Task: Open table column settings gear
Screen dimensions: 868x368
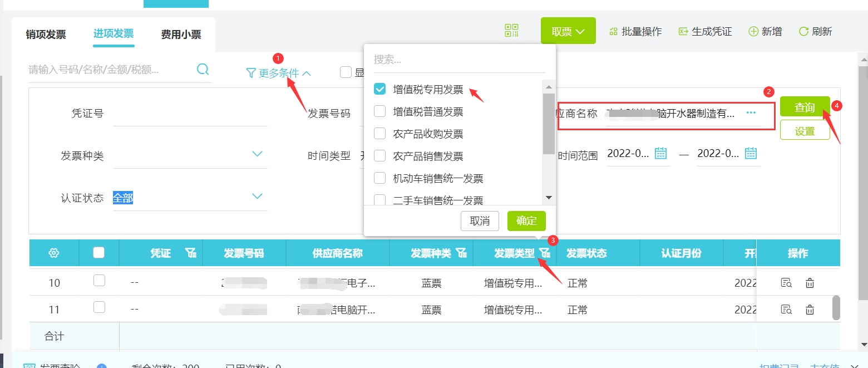Action: [x=54, y=253]
